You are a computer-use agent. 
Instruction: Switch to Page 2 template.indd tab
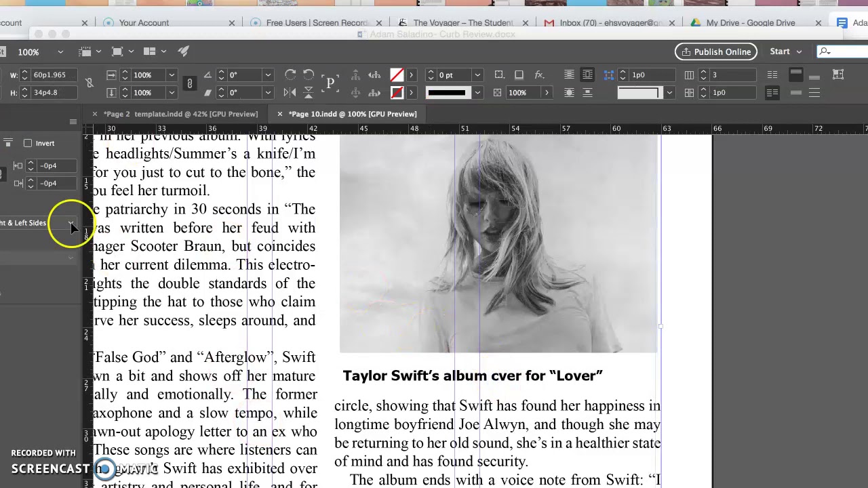click(180, 114)
